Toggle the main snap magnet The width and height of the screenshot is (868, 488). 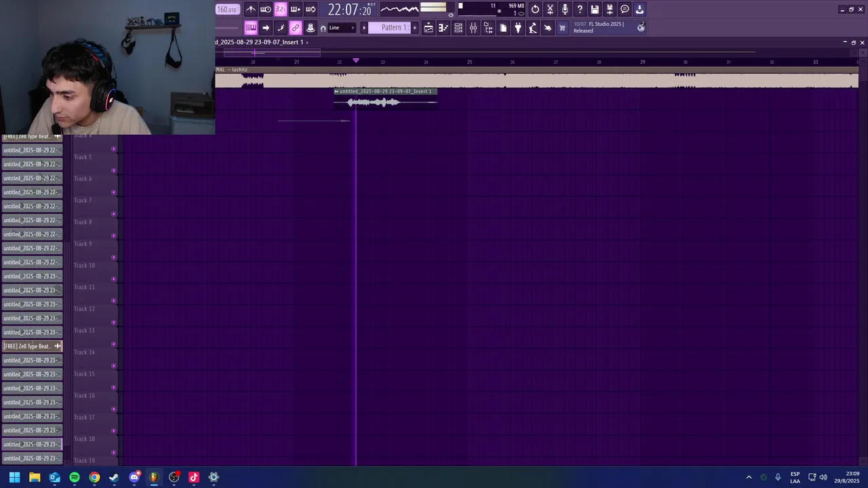323,28
